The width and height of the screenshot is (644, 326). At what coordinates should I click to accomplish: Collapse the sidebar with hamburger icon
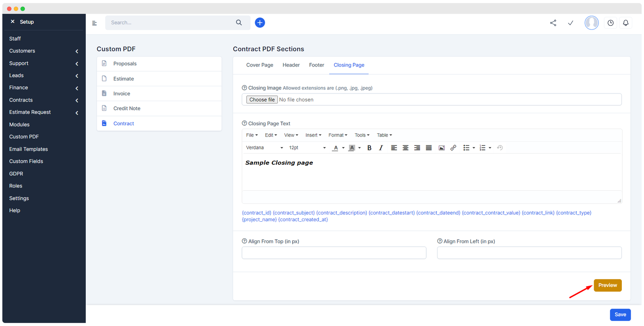pyautogui.click(x=95, y=23)
